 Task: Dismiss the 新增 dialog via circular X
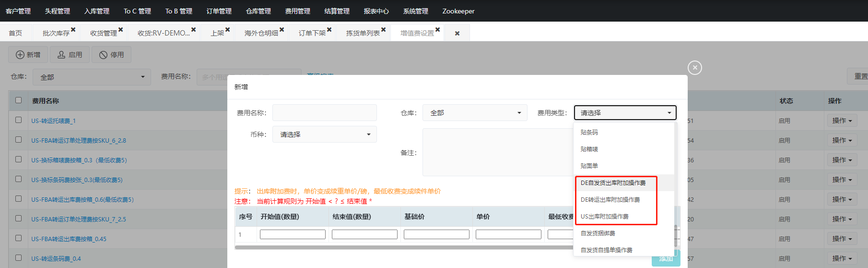click(x=695, y=68)
